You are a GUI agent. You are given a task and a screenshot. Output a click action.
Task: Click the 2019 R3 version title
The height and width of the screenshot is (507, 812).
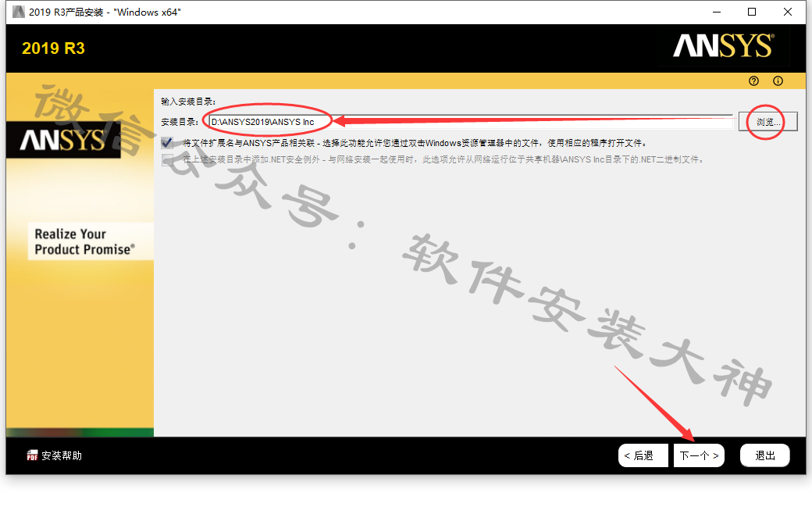[53, 48]
